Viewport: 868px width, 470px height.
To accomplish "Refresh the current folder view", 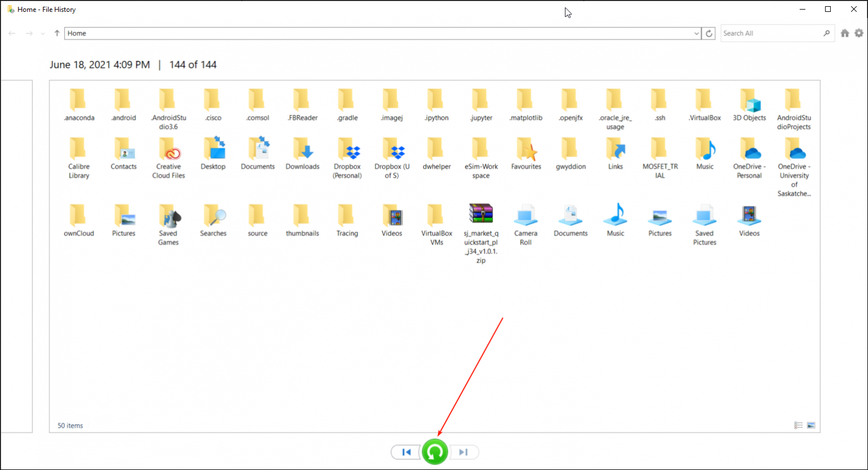I will click(x=709, y=33).
